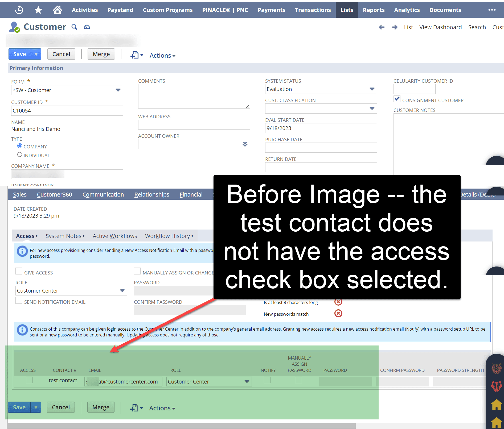Check the Give Access checkbox
The image size is (504, 429).
(x=19, y=271)
